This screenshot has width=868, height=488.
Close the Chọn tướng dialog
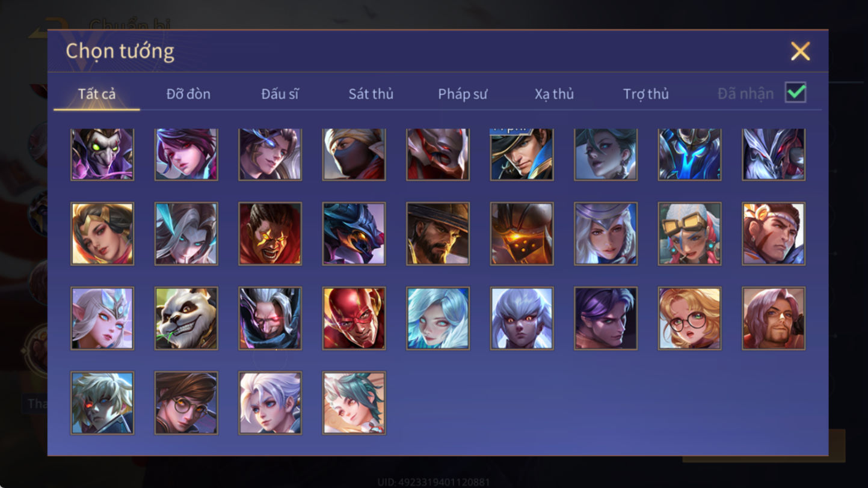tap(800, 51)
